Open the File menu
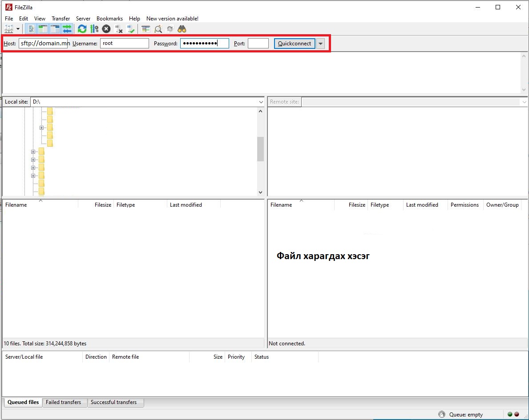This screenshot has height=420, width=529. pos(9,19)
